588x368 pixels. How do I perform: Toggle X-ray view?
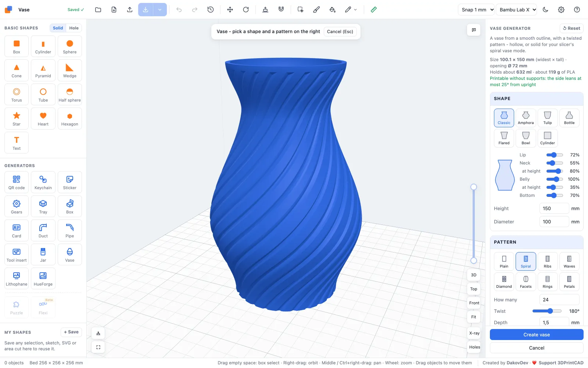tap(474, 333)
